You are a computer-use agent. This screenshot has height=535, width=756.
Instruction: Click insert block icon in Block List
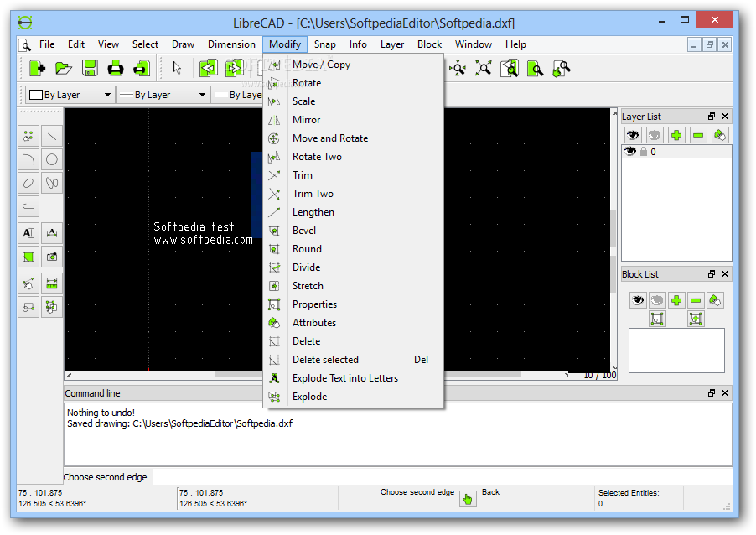[x=696, y=319]
